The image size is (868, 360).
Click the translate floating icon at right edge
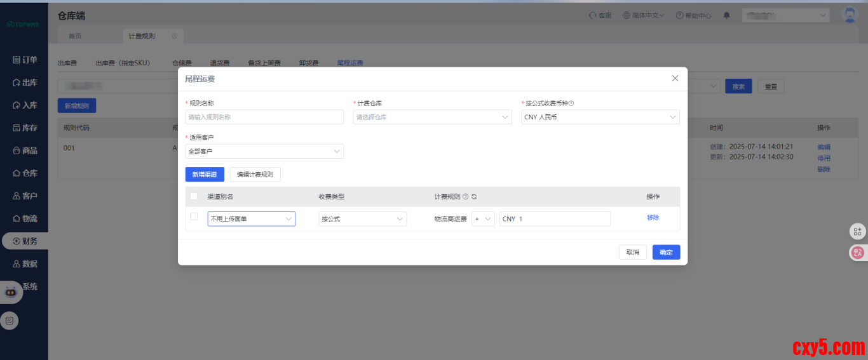(x=858, y=253)
